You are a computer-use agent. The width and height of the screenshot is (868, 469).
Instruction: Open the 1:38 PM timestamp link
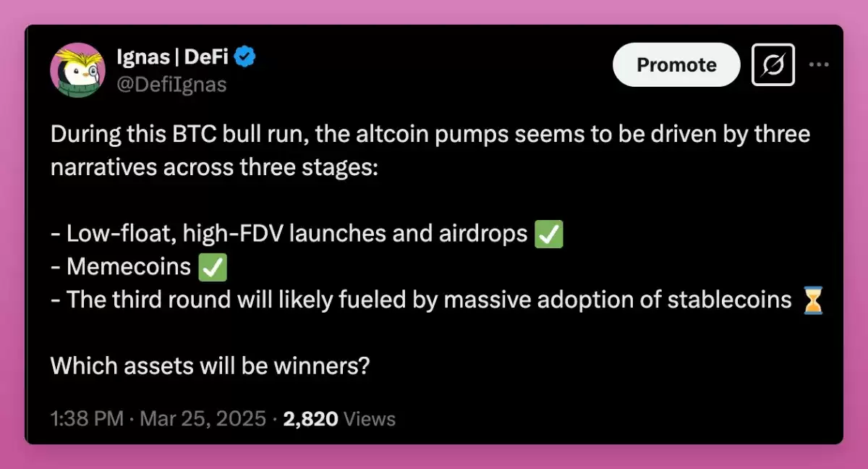(x=87, y=418)
